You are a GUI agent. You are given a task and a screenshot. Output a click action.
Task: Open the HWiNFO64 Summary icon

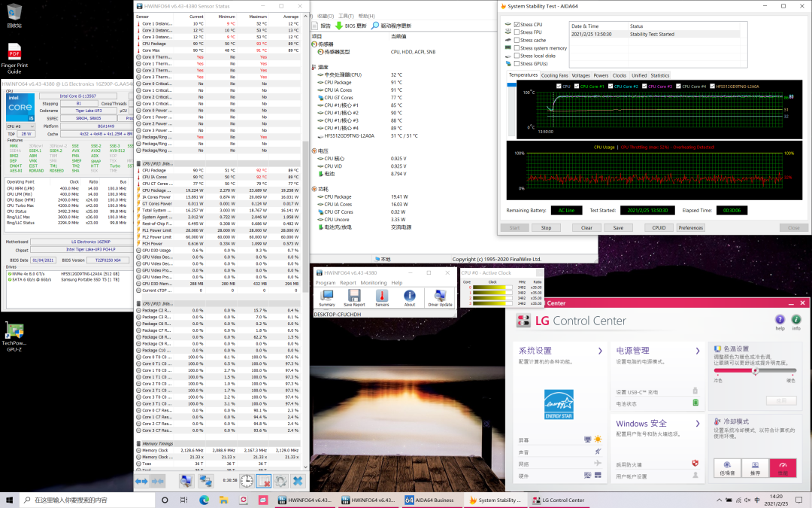click(327, 297)
